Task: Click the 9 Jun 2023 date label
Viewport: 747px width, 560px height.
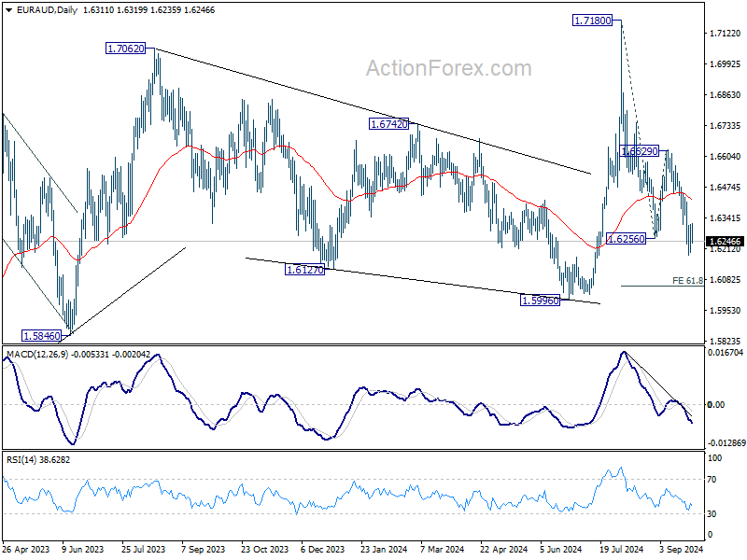Action: (x=82, y=549)
